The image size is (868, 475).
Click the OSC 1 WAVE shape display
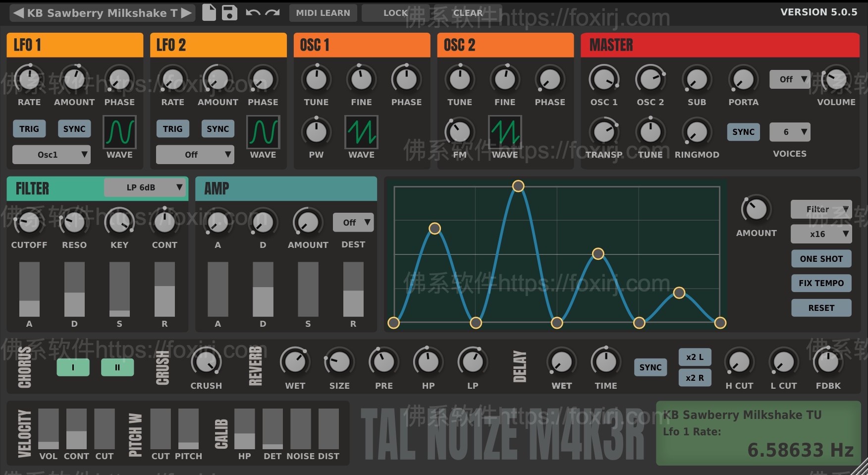point(361,133)
